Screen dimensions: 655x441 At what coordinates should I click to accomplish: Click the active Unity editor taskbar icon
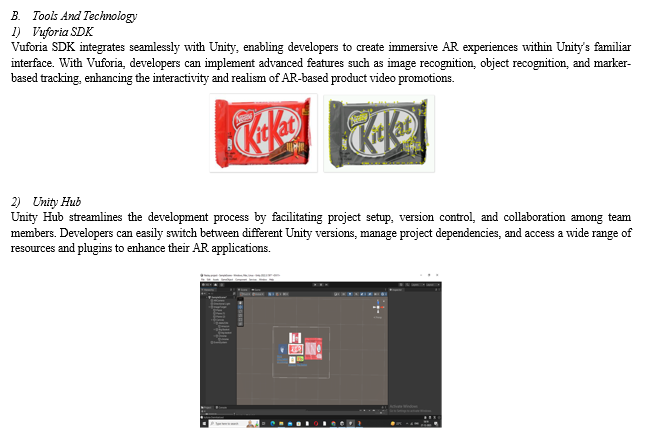[350, 423]
